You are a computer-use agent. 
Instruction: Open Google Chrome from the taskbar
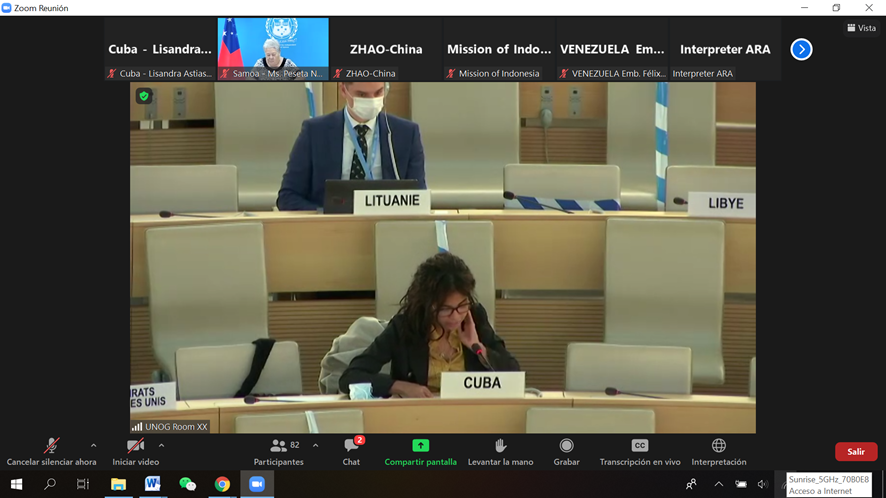click(x=222, y=484)
